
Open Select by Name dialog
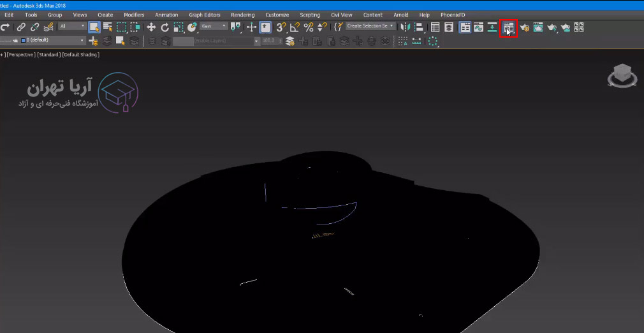click(108, 27)
